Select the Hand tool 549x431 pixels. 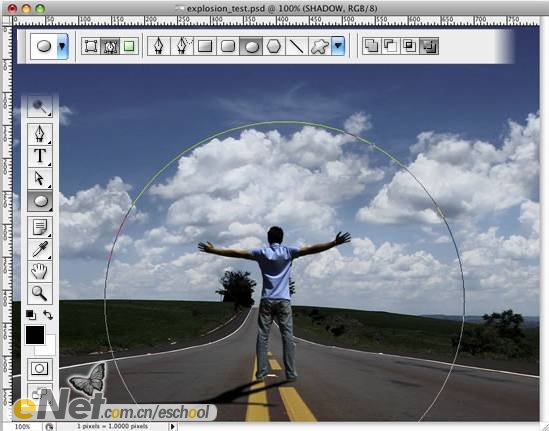(x=40, y=271)
